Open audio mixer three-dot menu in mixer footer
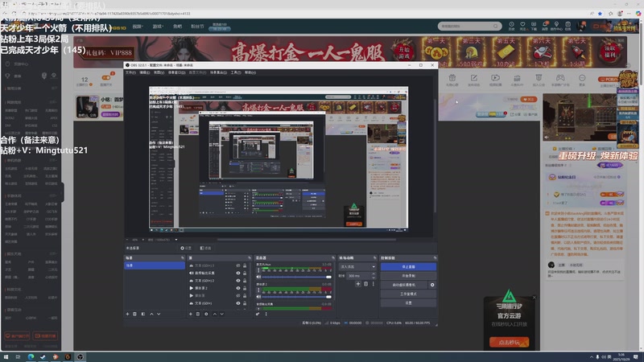Image resolution: width=644 pixels, height=362 pixels. (266, 314)
